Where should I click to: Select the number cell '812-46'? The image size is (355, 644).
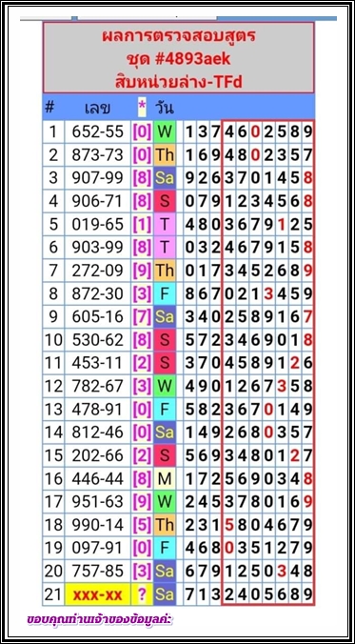point(97,433)
